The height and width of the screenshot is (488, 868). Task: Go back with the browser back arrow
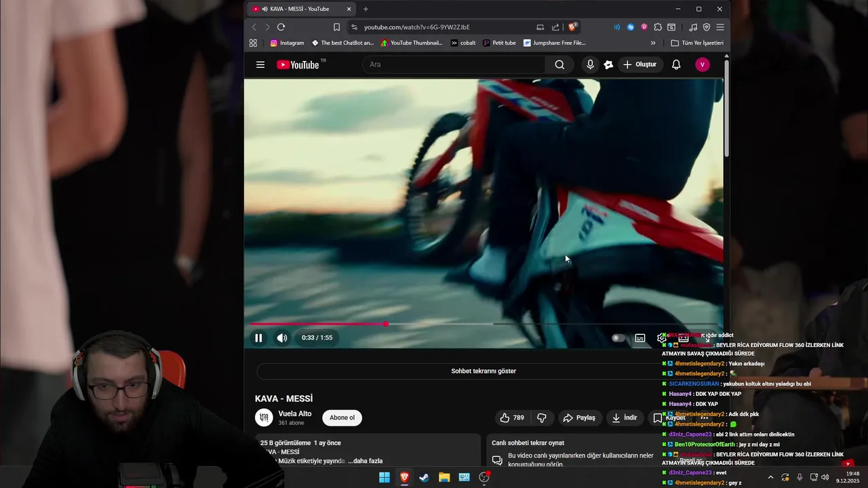pos(254,27)
